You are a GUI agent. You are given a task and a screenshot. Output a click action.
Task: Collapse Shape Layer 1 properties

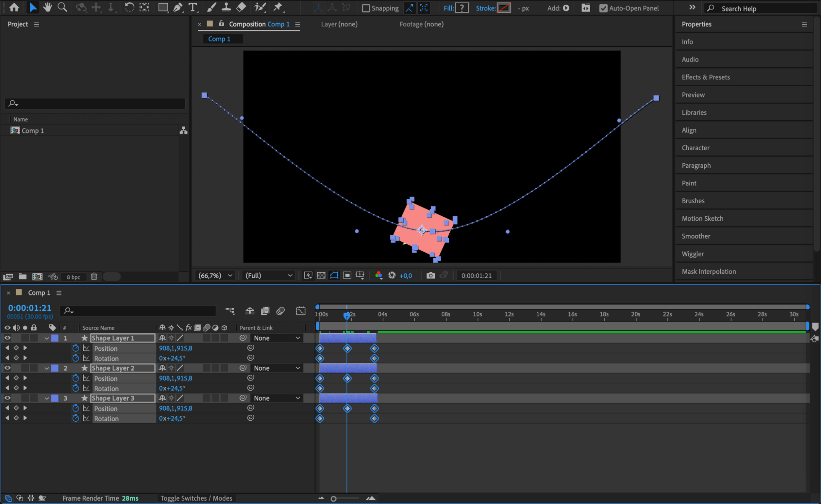(47, 338)
